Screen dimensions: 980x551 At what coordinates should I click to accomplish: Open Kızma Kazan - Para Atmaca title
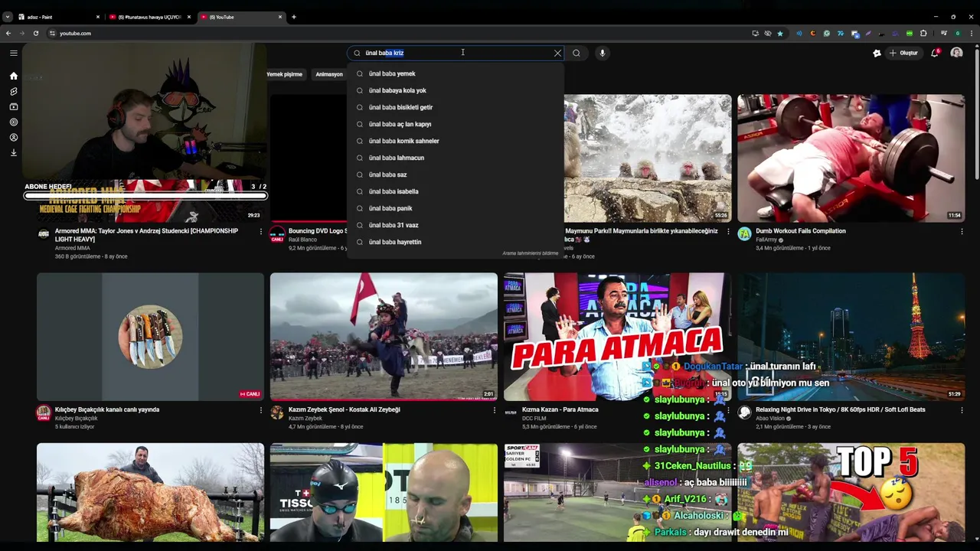pyautogui.click(x=560, y=409)
